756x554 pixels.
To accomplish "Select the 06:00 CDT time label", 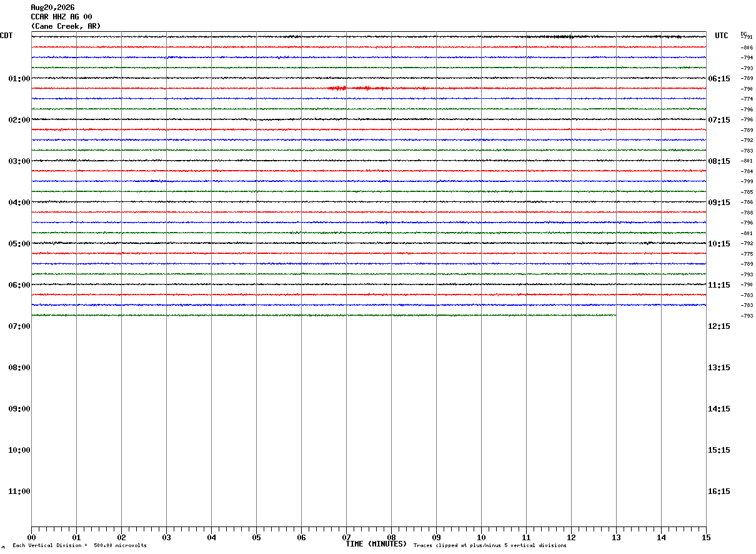I will tap(19, 285).
